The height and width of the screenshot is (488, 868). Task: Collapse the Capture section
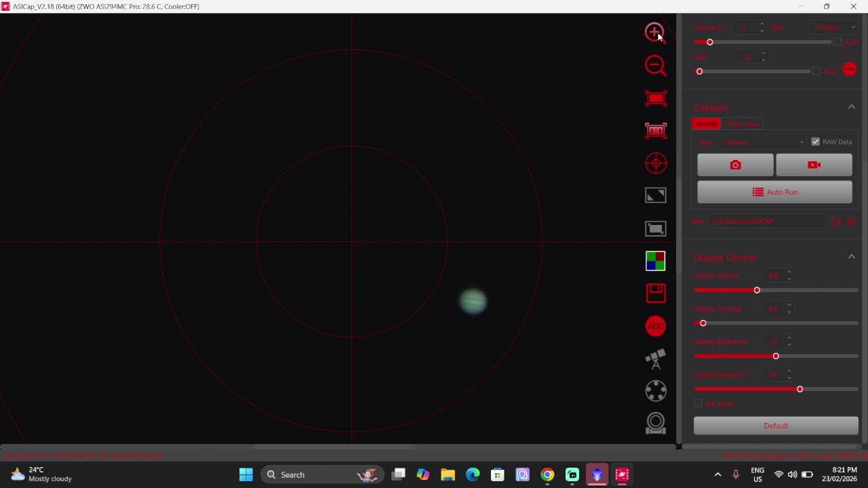[x=852, y=107]
